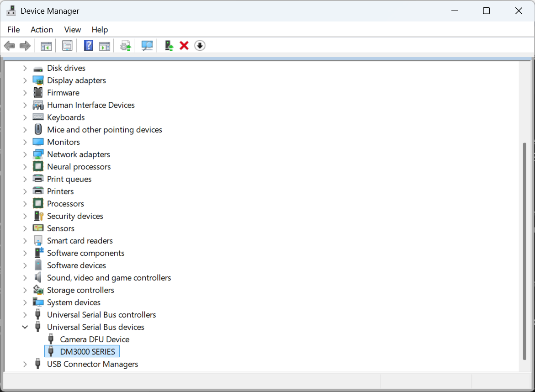Image resolution: width=535 pixels, height=392 pixels.
Task: Toggle the console tree pane icon
Action: [x=46, y=46]
